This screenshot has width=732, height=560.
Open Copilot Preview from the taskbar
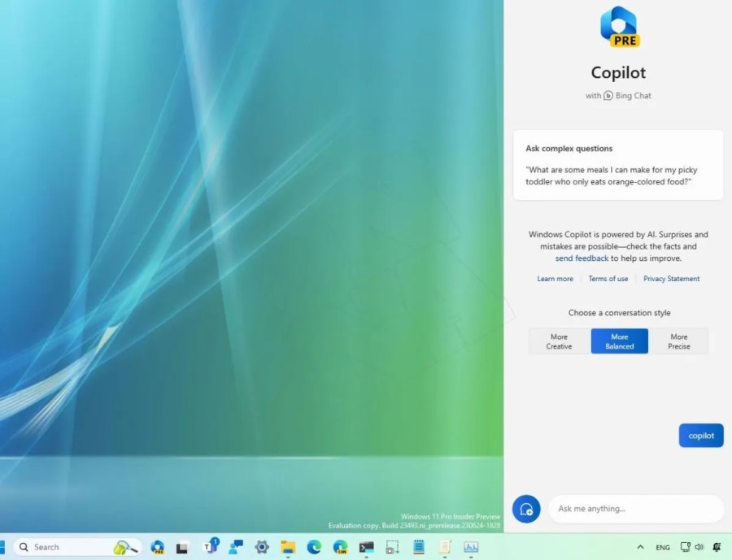point(158,547)
